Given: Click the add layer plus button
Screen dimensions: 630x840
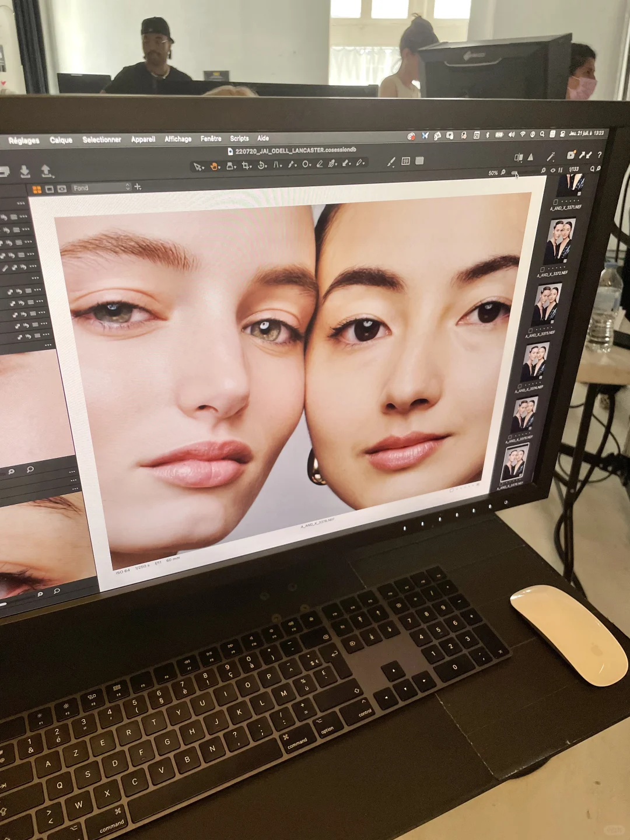Looking at the screenshot, I should [x=138, y=187].
